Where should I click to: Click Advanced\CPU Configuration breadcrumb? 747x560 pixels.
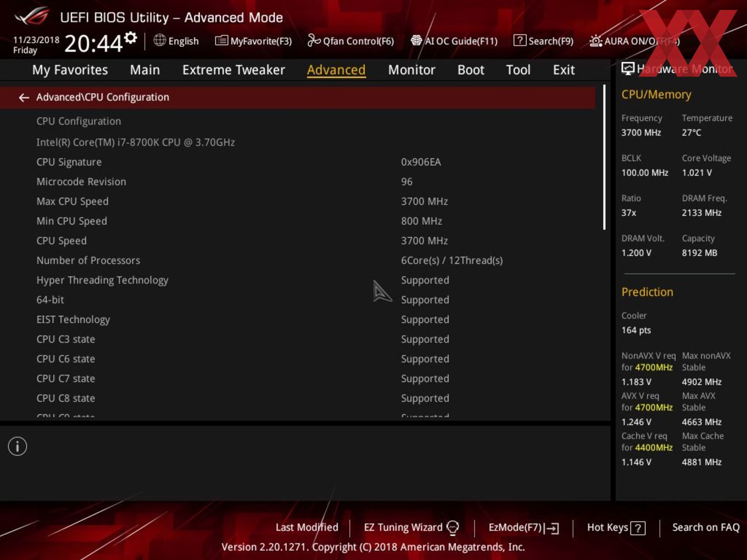[103, 97]
